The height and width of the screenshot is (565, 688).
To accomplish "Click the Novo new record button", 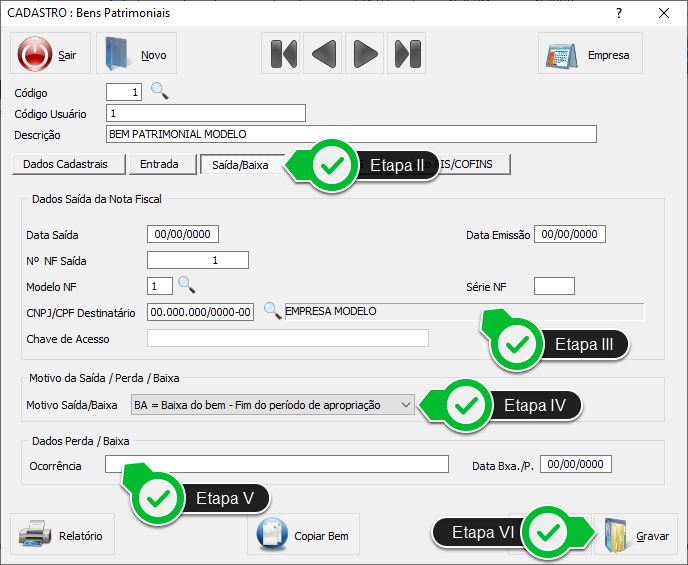I will coord(136,55).
